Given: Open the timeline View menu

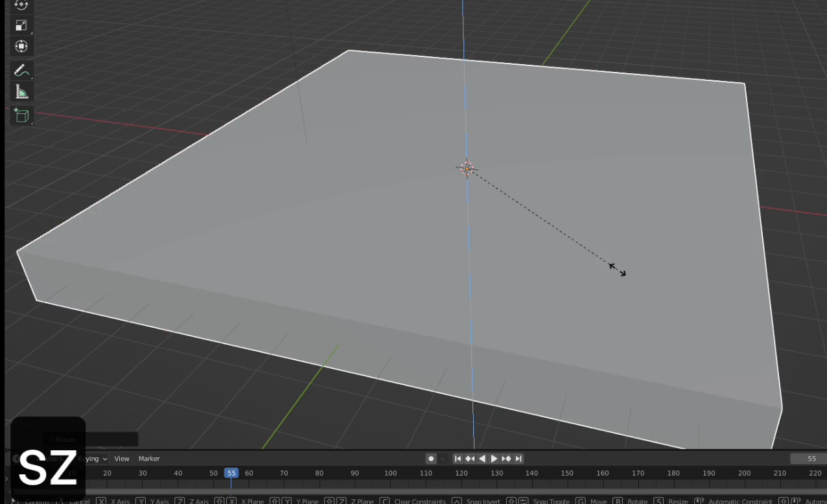Looking at the screenshot, I should tap(122, 459).
